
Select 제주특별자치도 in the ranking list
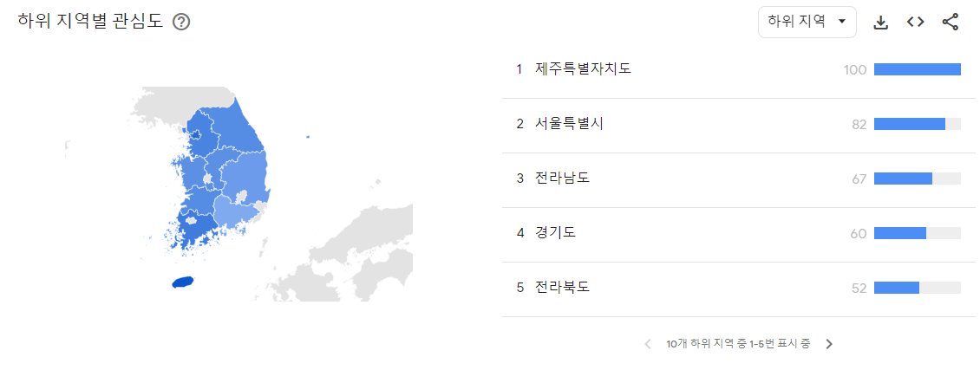738,70
